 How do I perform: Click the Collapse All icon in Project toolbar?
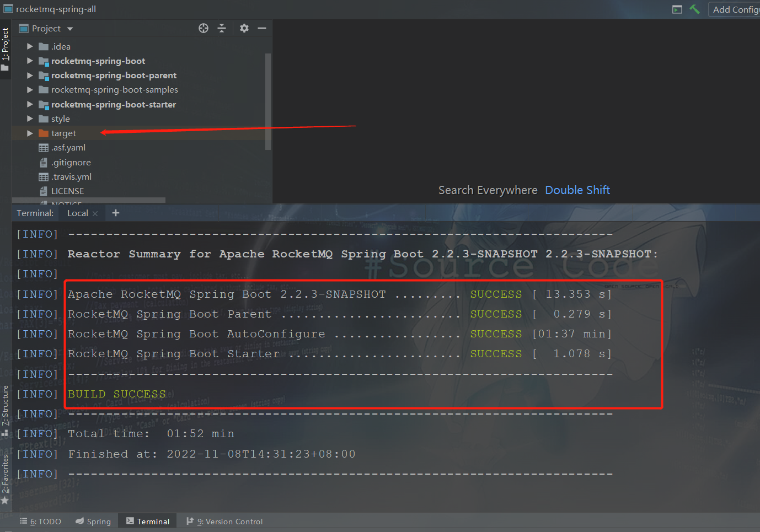coord(222,28)
